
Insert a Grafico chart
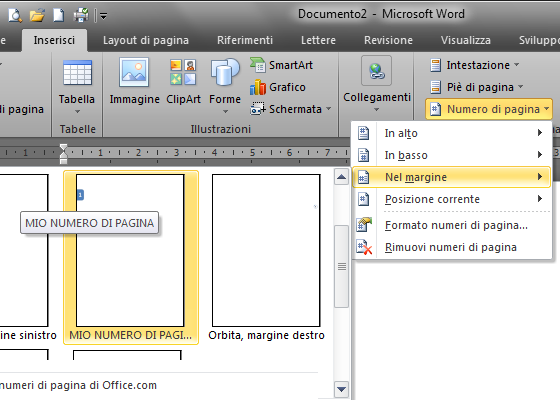[x=278, y=87]
